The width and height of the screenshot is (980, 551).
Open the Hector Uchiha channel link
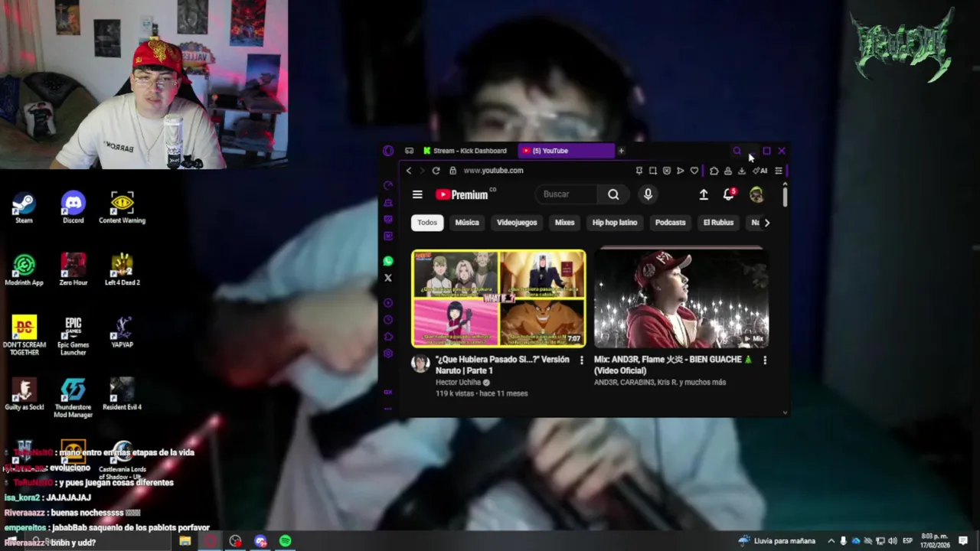(x=458, y=383)
